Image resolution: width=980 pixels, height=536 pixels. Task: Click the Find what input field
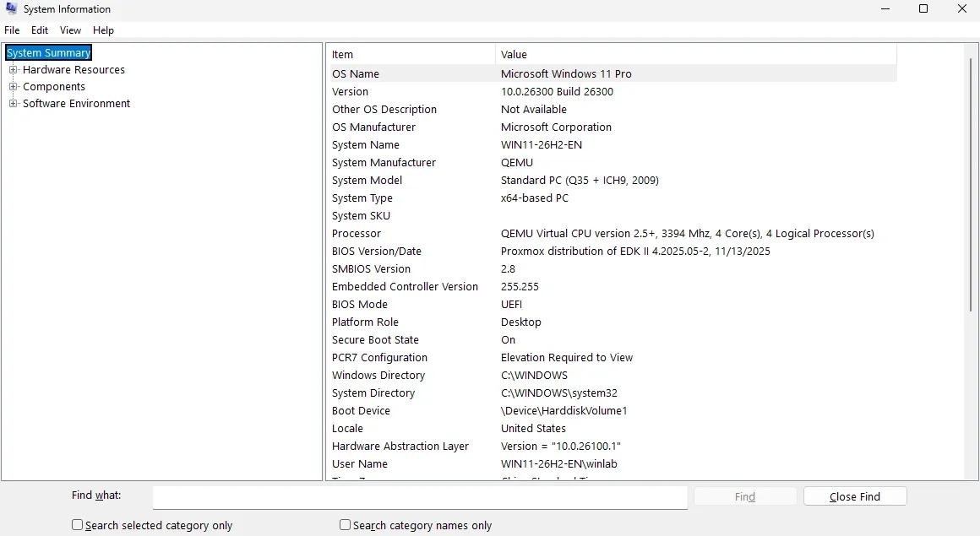coord(420,497)
